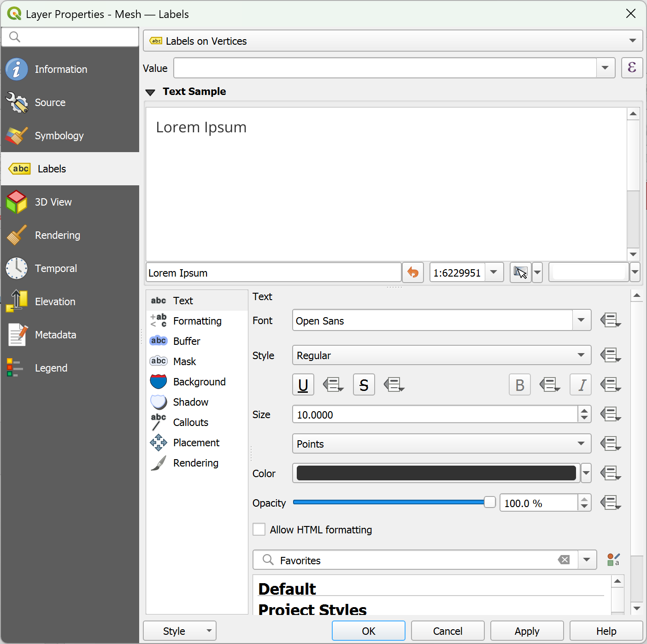Open the data-defined override for Underline
Image resolution: width=647 pixels, height=644 pixels.
[333, 384]
